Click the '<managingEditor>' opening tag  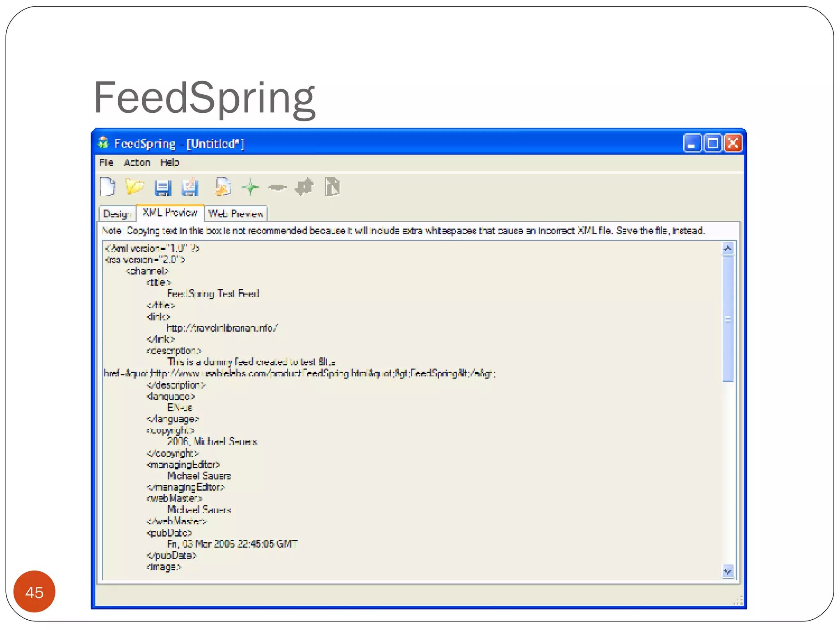click(183, 465)
